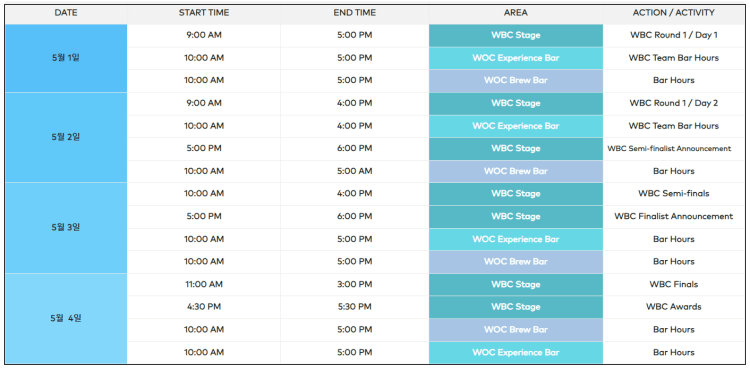Viewport: 750px width, 369px height.
Task: Click the WBC Awards activity cell
Action: (x=673, y=307)
